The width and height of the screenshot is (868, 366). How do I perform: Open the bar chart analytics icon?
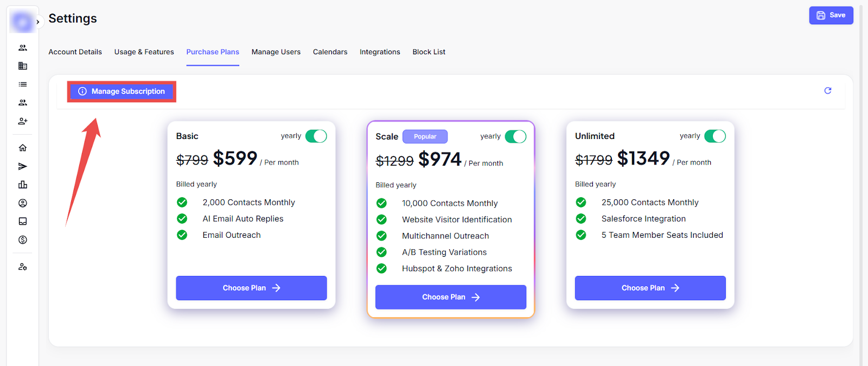[x=23, y=185]
